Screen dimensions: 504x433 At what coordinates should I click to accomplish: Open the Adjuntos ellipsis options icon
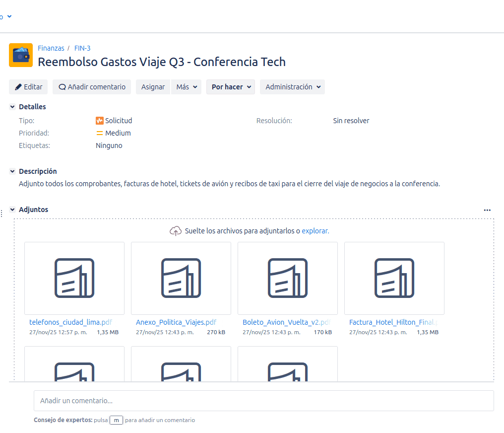pyautogui.click(x=487, y=210)
